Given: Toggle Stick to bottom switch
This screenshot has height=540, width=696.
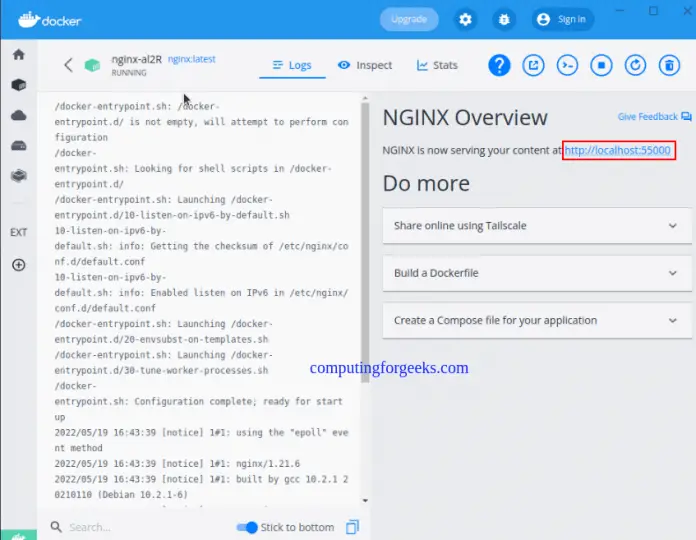Looking at the screenshot, I should (x=246, y=527).
